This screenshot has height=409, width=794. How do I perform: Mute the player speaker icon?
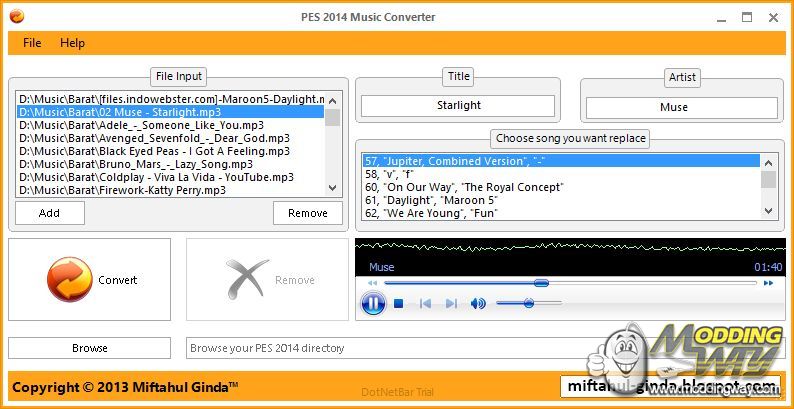pos(478,303)
